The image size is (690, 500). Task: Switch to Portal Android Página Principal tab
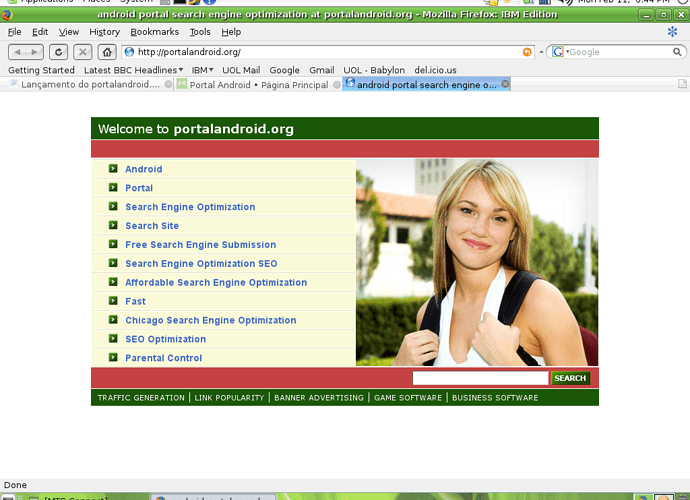(x=259, y=85)
